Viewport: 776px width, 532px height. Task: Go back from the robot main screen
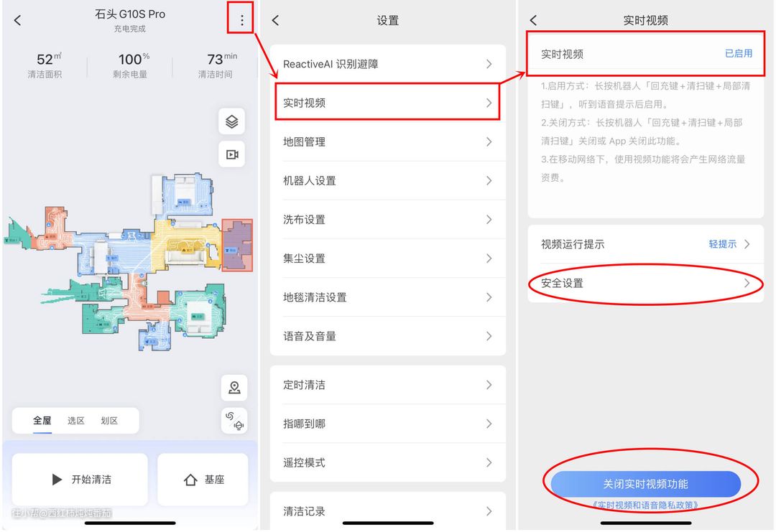point(18,20)
